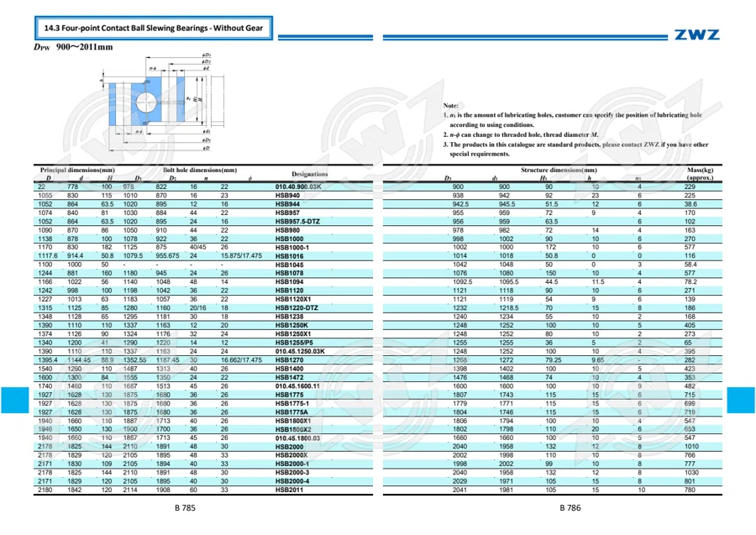The width and height of the screenshot is (756, 535).
Task: Click the note line about threaded hole diameter M
Action: click(521, 135)
